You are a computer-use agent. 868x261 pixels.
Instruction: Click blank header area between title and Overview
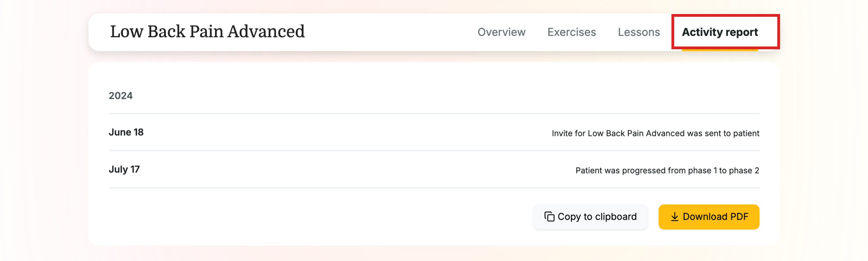[x=391, y=32]
